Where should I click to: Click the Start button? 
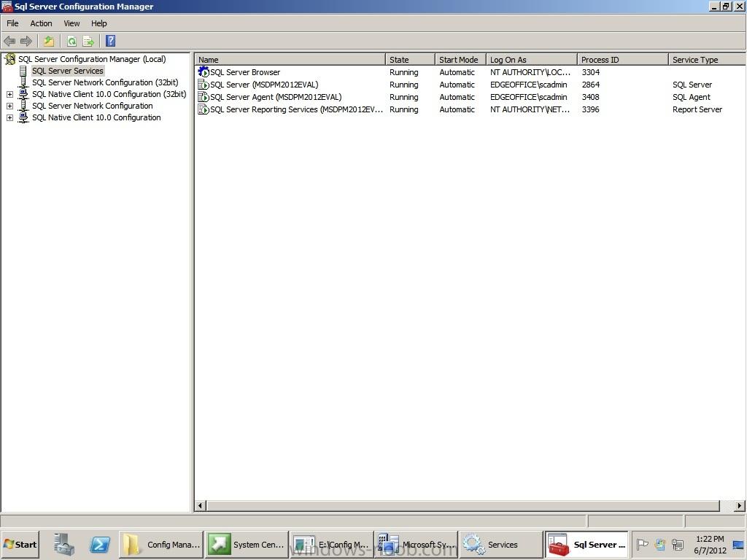(20, 544)
